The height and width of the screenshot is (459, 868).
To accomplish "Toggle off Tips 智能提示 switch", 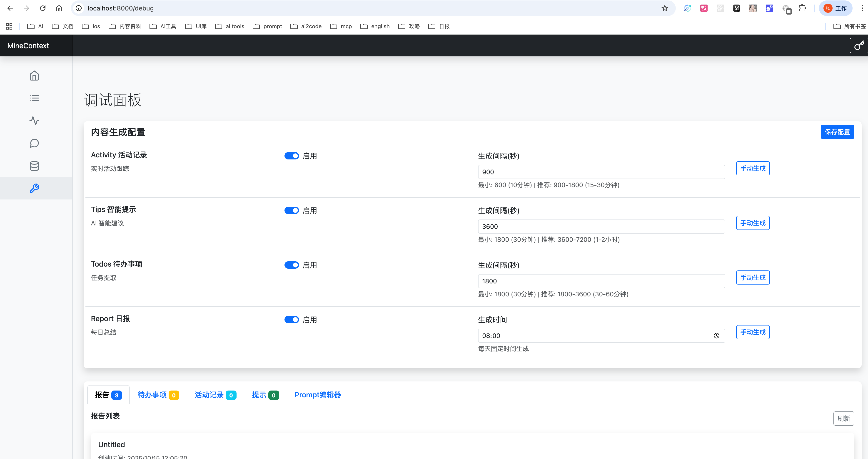I will 292,210.
